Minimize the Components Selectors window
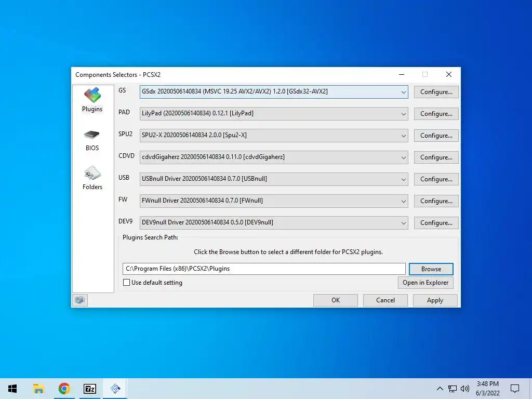 [x=402, y=74]
